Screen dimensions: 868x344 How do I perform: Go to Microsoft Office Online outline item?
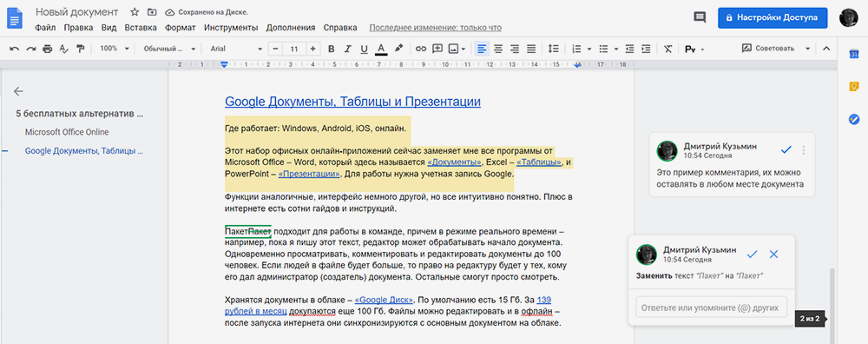click(67, 132)
